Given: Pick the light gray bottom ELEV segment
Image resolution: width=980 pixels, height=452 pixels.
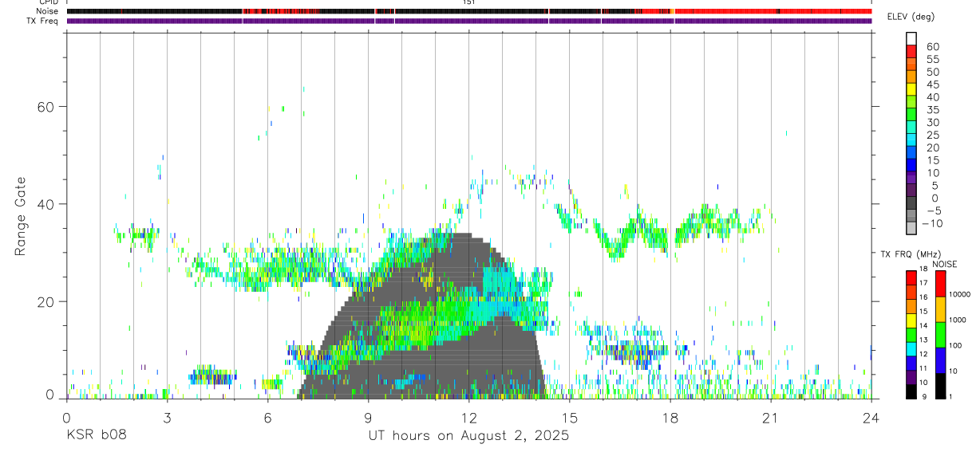Looking at the screenshot, I should coord(911,227).
